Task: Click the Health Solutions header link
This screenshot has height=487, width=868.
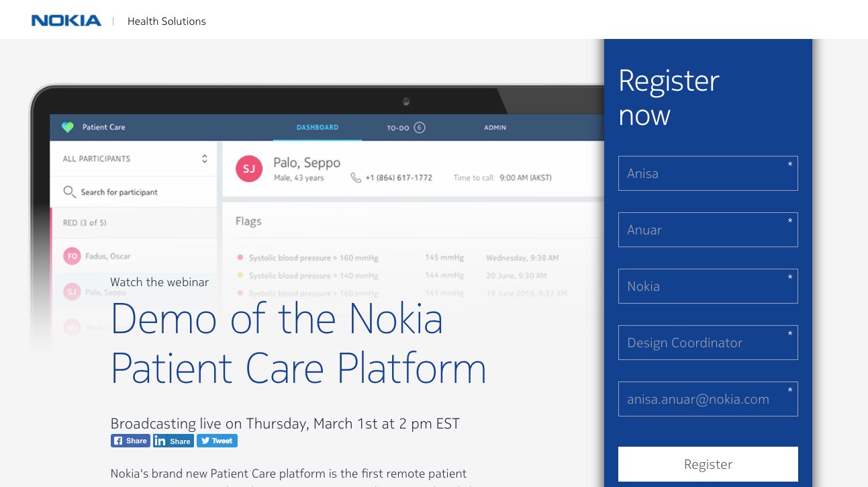Action: point(166,21)
